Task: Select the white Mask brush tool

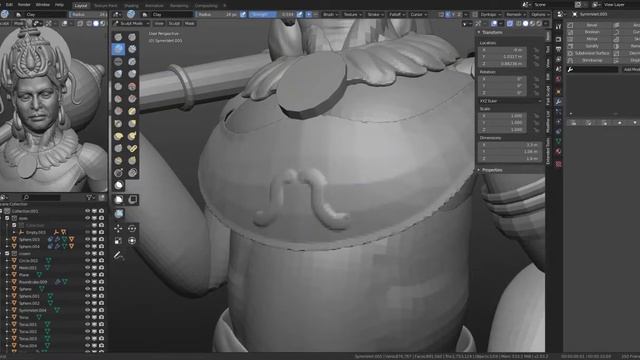Action: (x=119, y=185)
